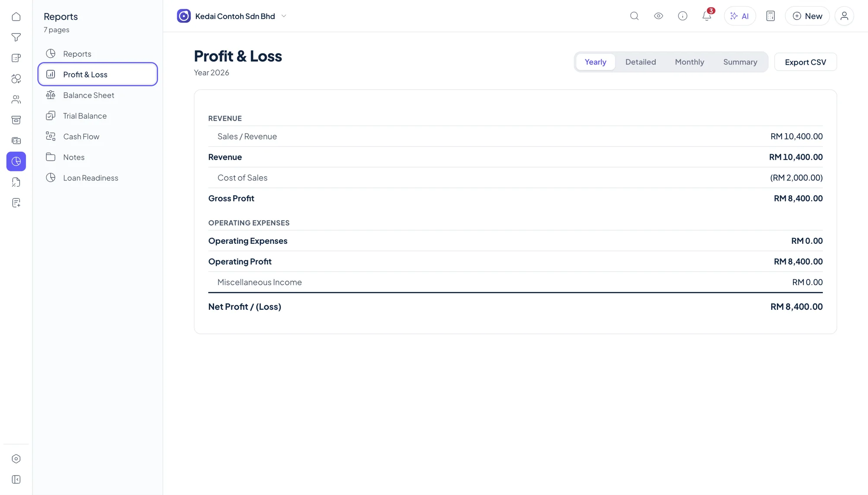Click the Gross Profit row label

(231, 198)
